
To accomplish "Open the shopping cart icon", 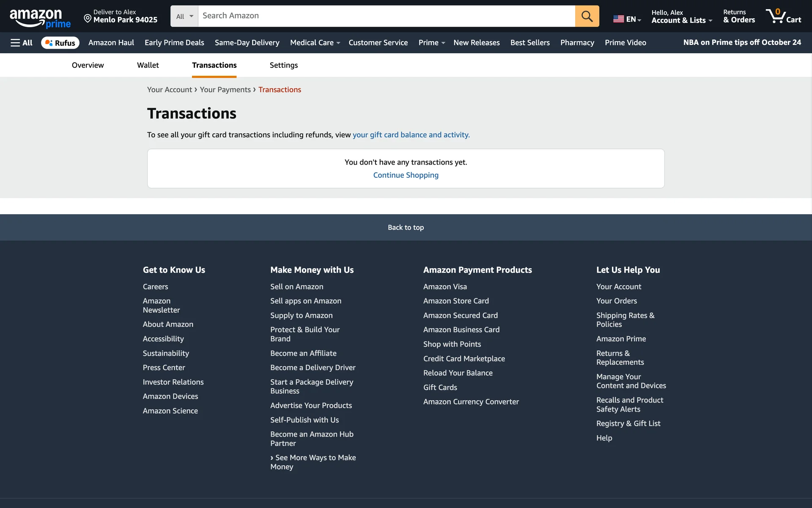I will 783,16.
